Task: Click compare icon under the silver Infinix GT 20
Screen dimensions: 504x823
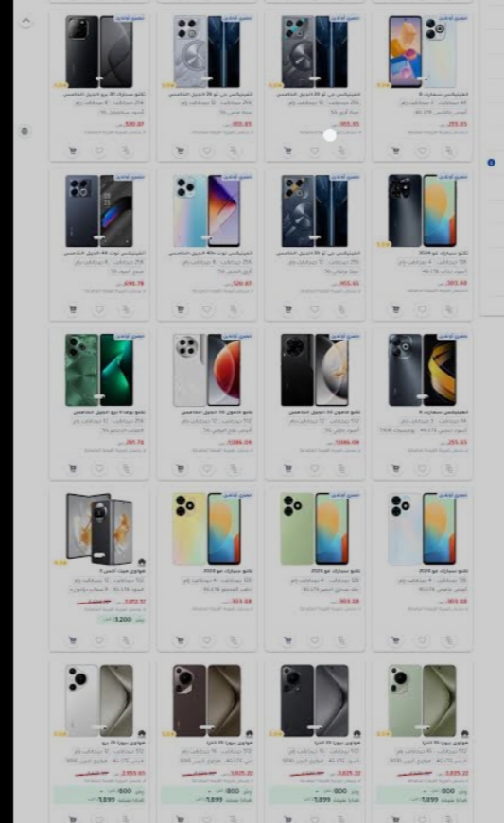Action: (234, 151)
